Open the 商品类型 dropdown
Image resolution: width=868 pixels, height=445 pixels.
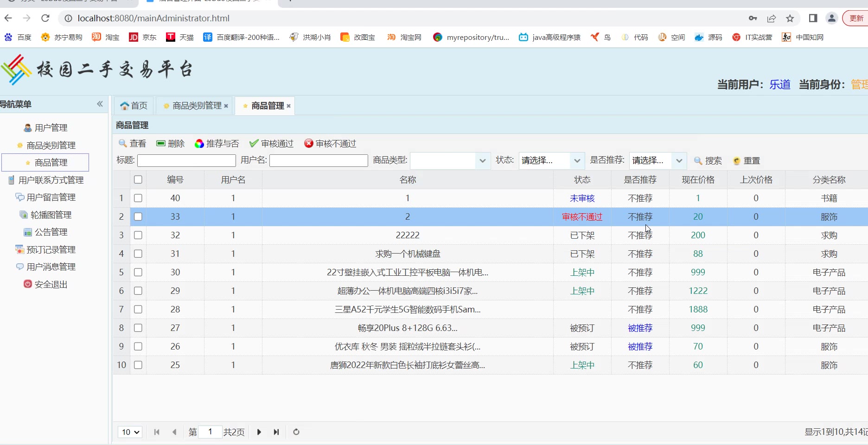(482, 161)
